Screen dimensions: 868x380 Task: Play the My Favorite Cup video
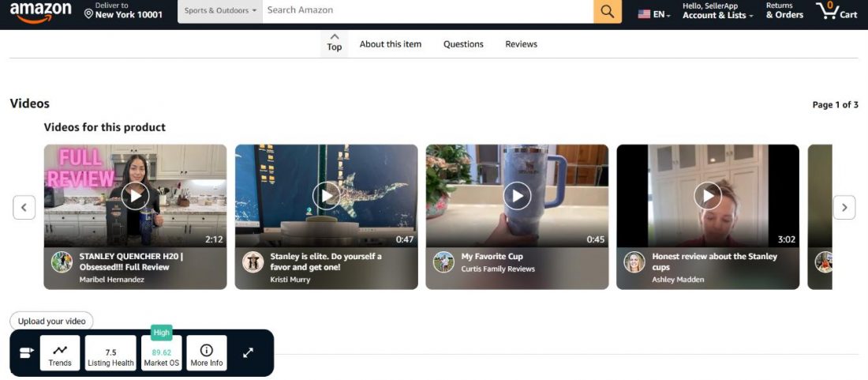pos(517,196)
